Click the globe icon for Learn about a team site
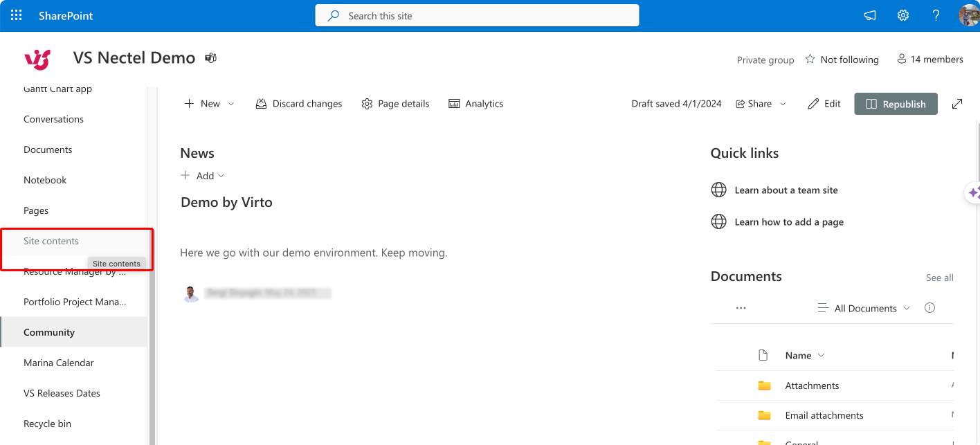 [x=719, y=190]
